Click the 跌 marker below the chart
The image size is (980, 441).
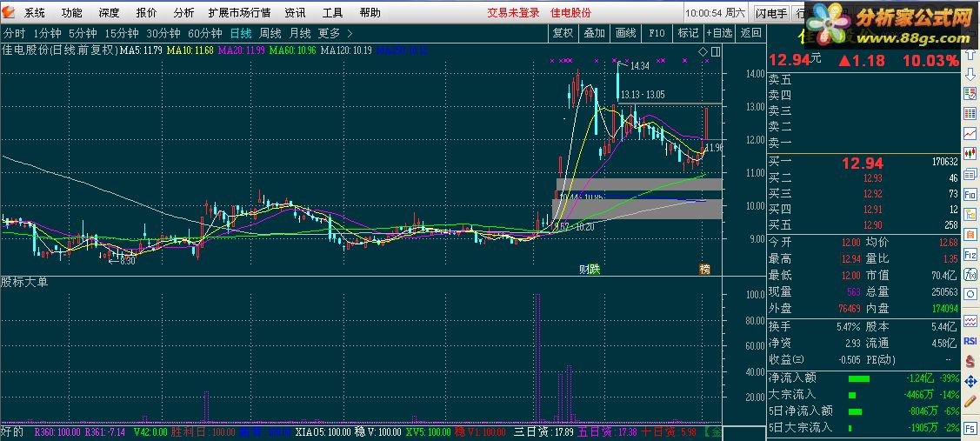coord(595,269)
